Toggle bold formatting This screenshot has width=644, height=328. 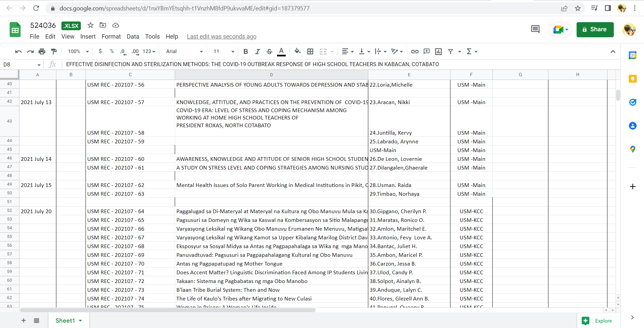(246, 51)
